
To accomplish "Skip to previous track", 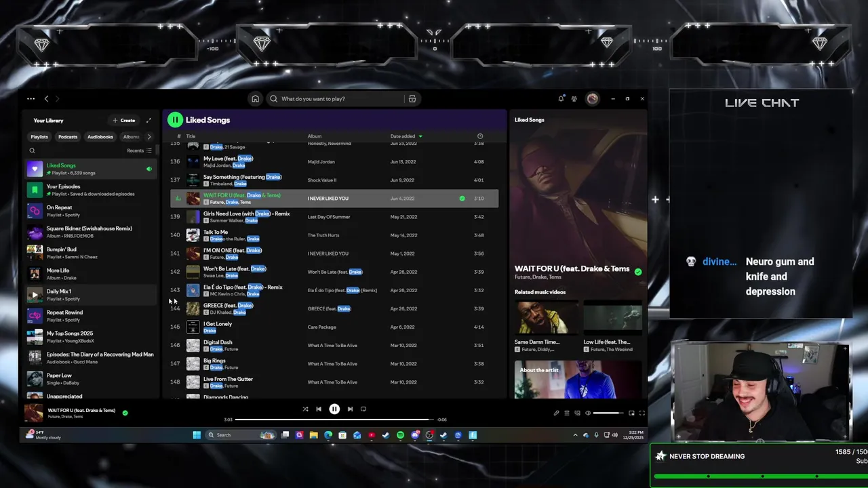I will [319, 409].
